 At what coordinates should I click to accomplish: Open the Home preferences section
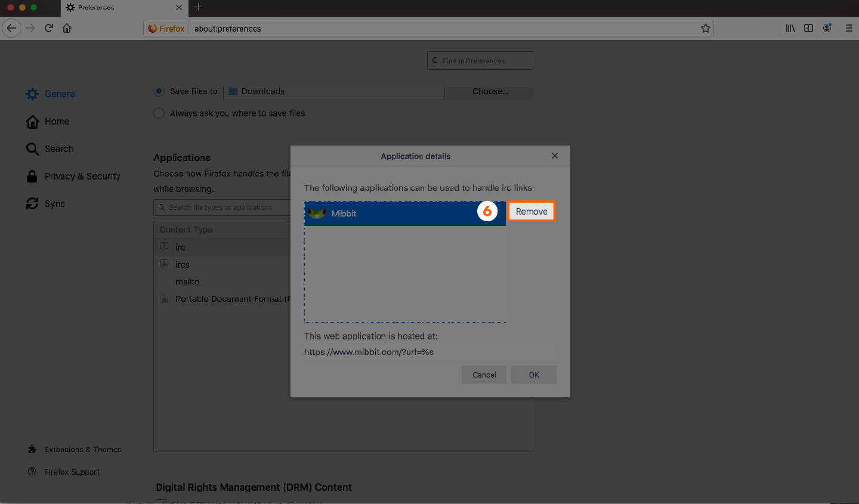(47, 121)
